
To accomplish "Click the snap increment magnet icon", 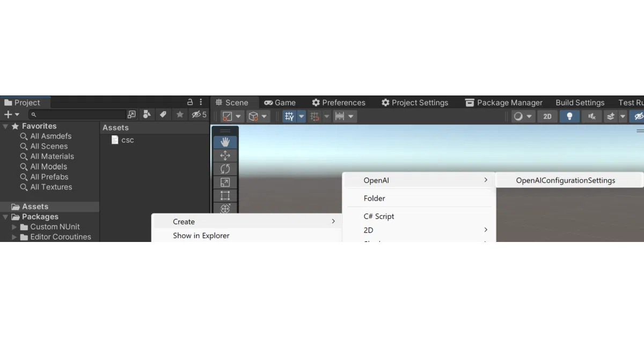I will [x=315, y=116].
